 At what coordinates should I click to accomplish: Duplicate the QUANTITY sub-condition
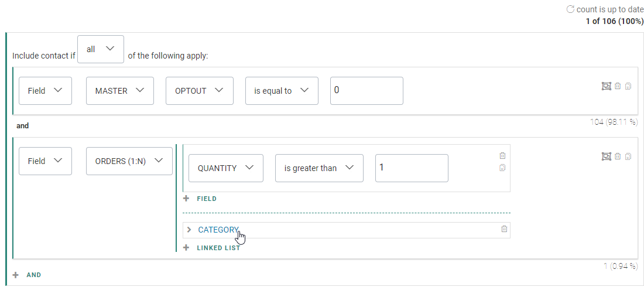coord(502,168)
